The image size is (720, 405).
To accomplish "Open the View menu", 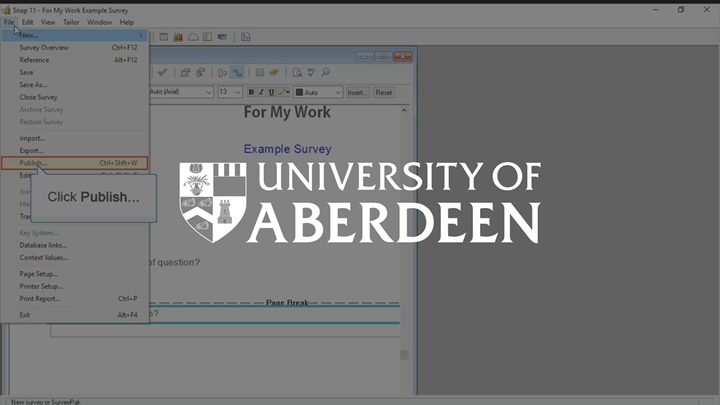I will (48, 22).
